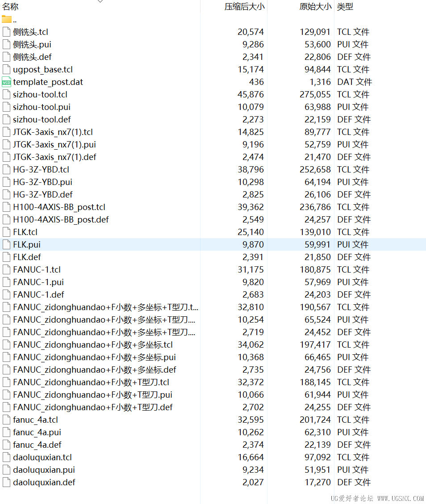
Task: Open the parent folder '..' entry
Action: [x=9, y=19]
